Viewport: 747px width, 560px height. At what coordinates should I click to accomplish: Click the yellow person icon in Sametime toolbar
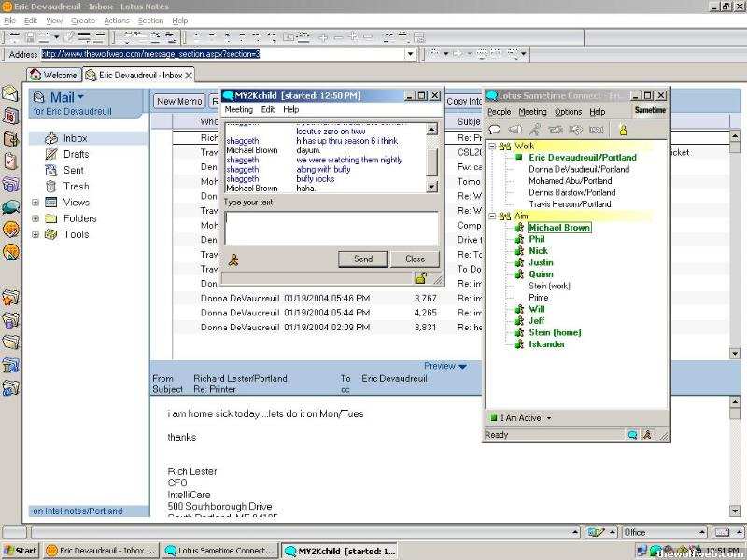coord(623,130)
